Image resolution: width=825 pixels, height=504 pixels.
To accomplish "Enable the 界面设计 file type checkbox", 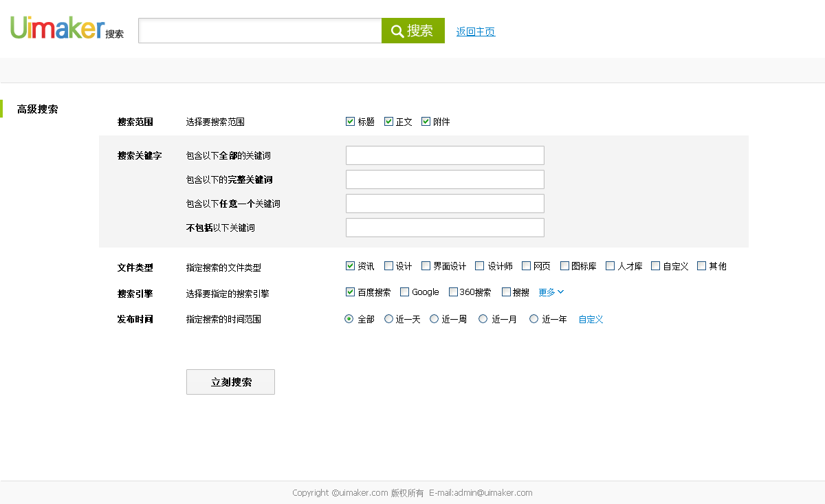I will tap(426, 266).
